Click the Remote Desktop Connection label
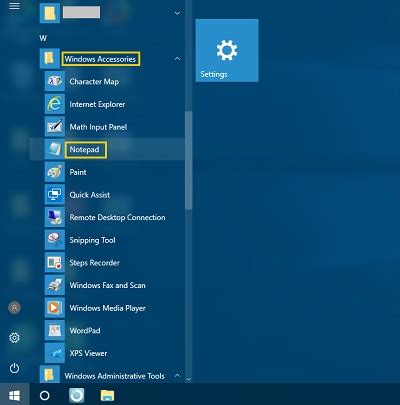 pyautogui.click(x=117, y=217)
